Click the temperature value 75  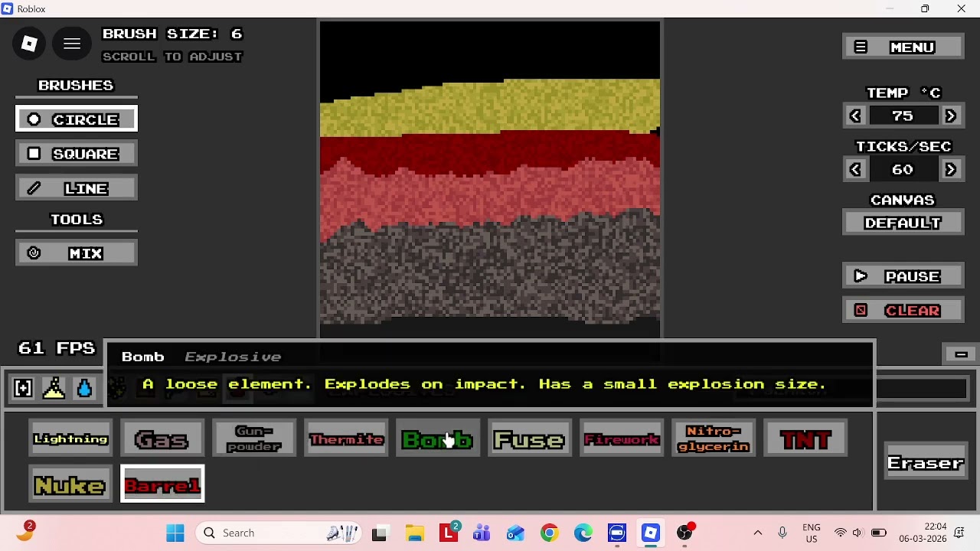(903, 116)
